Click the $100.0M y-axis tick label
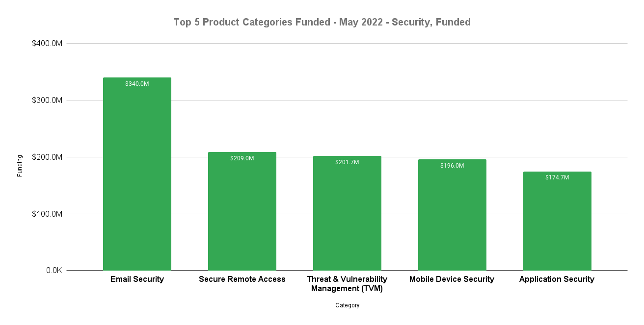This screenshot has width=644, height=325. pyautogui.click(x=47, y=214)
